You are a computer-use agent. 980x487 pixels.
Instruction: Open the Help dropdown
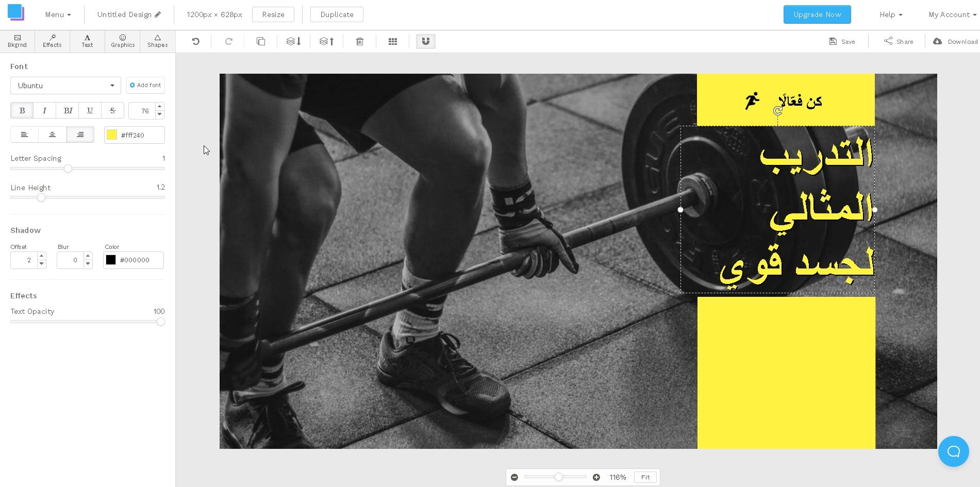[891, 14]
